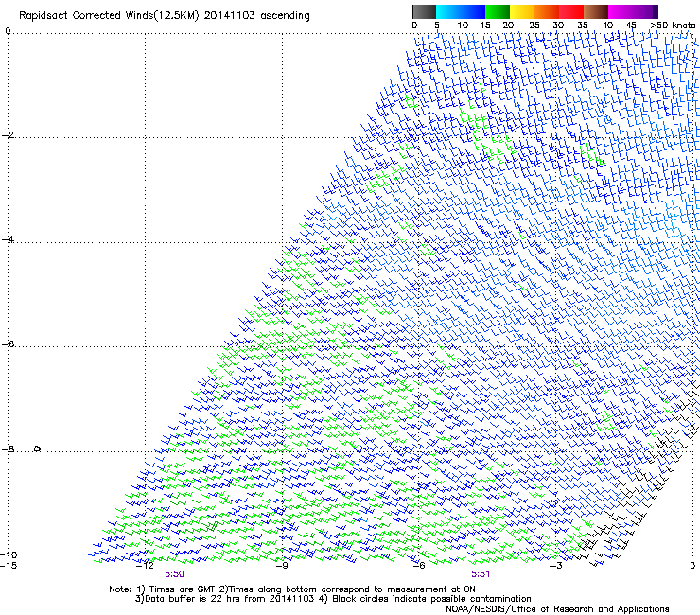700x615 pixels.
Task: Click the small black circle marker near -8 latitude
Action: [x=38, y=448]
